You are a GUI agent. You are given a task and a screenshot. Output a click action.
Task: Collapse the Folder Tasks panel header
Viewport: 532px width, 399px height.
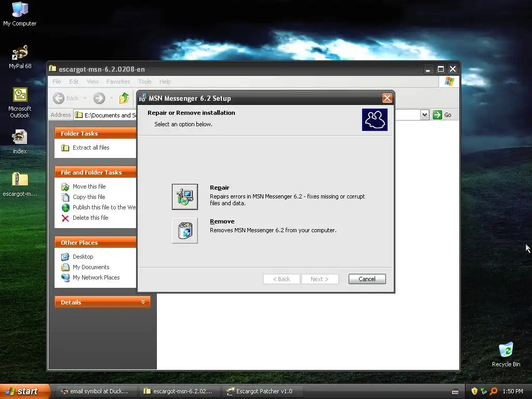96,134
